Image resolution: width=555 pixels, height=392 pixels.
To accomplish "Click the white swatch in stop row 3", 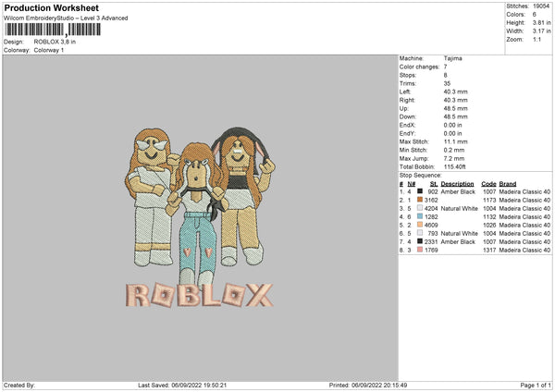I will pos(420,208).
